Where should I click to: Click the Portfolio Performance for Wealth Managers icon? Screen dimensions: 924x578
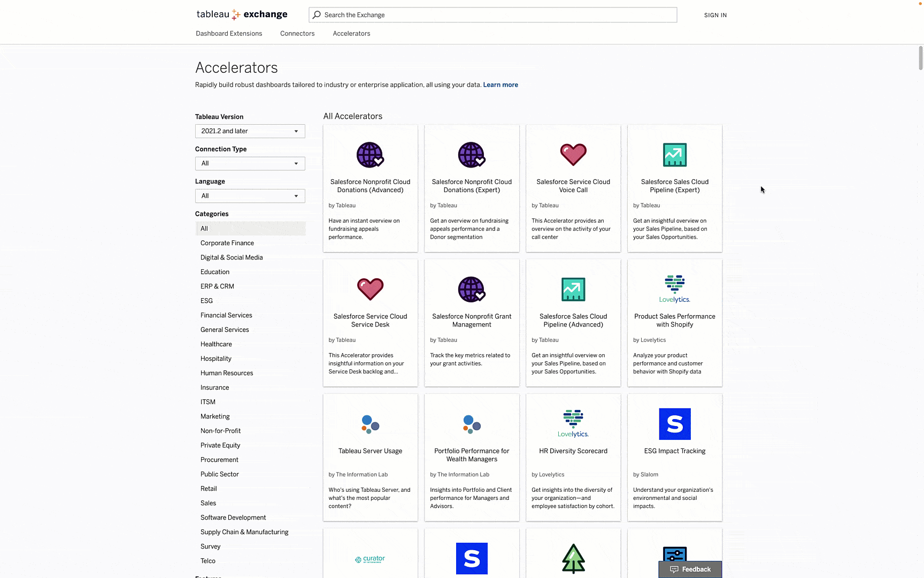point(472,424)
